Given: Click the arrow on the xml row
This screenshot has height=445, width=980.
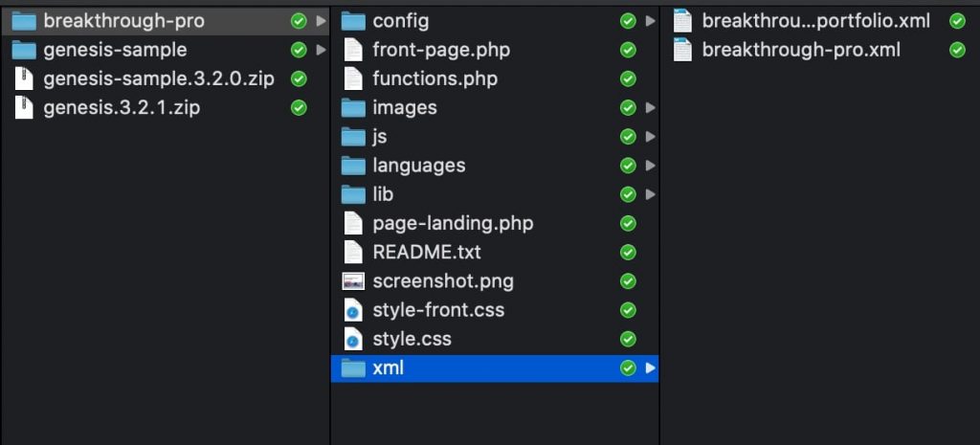Looking at the screenshot, I should (x=651, y=368).
